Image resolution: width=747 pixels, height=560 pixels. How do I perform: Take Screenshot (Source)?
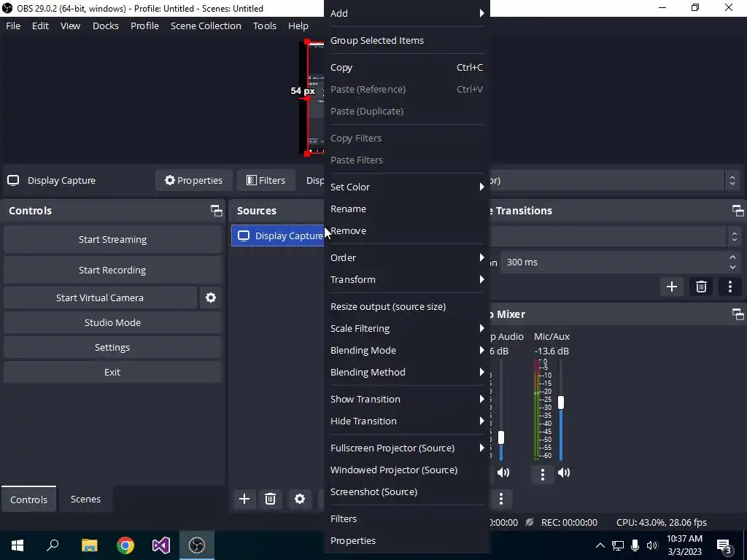(407, 492)
